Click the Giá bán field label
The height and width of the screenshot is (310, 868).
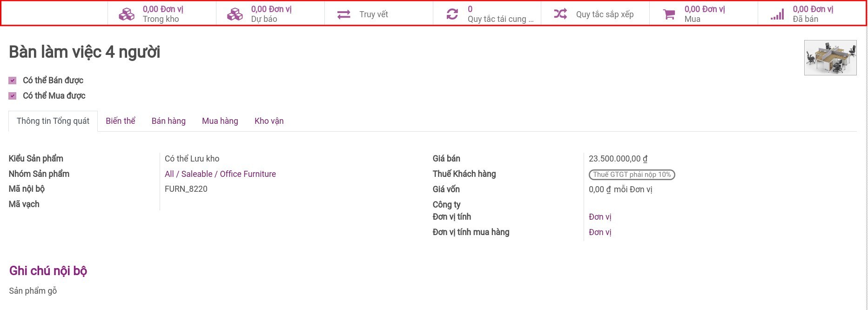446,159
